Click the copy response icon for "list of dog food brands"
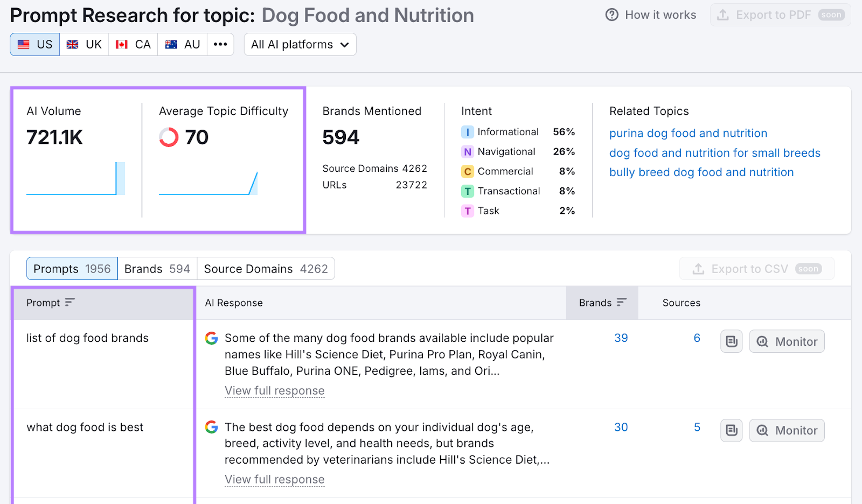This screenshot has width=862, height=504. 731,341
